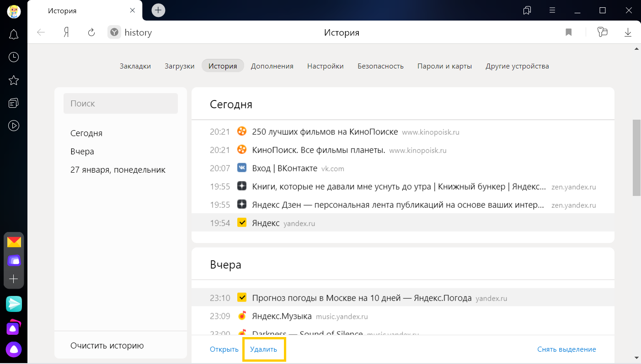Switch to the Дополнения tab
This screenshot has height=364, width=641.
[272, 66]
